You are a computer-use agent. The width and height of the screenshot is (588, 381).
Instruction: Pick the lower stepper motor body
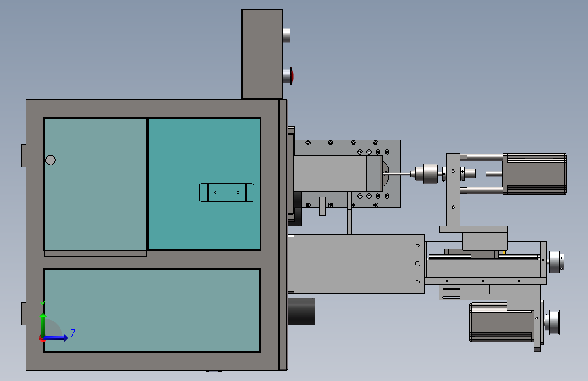[x=502, y=323]
